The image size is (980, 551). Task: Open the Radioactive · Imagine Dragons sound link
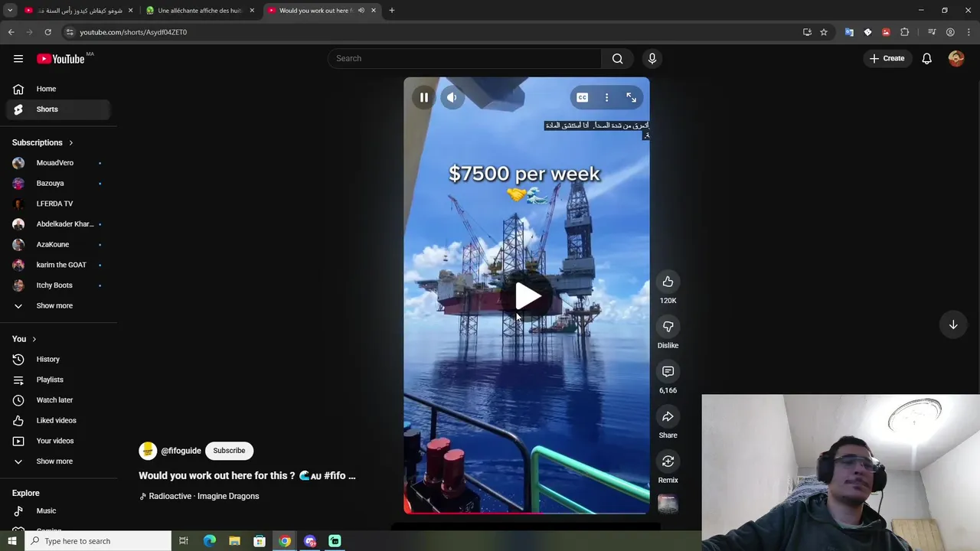pos(204,496)
